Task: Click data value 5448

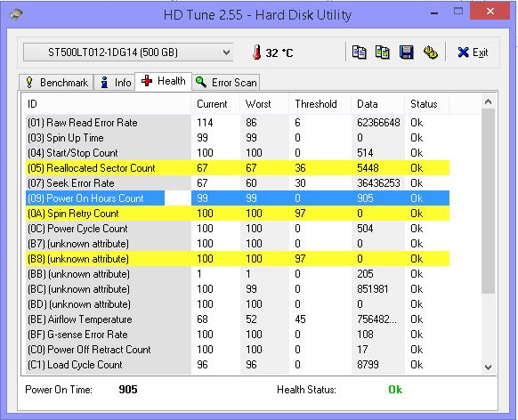Action: [x=368, y=168]
